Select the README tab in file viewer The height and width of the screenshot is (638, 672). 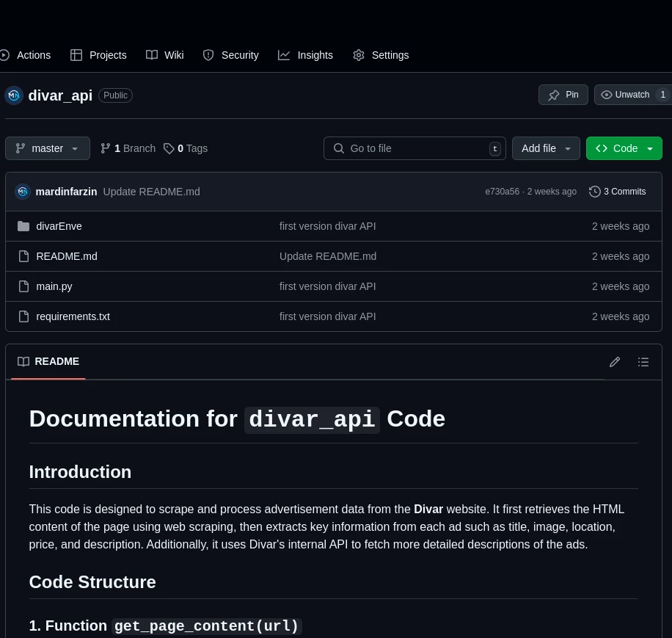pyautogui.click(x=48, y=362)
